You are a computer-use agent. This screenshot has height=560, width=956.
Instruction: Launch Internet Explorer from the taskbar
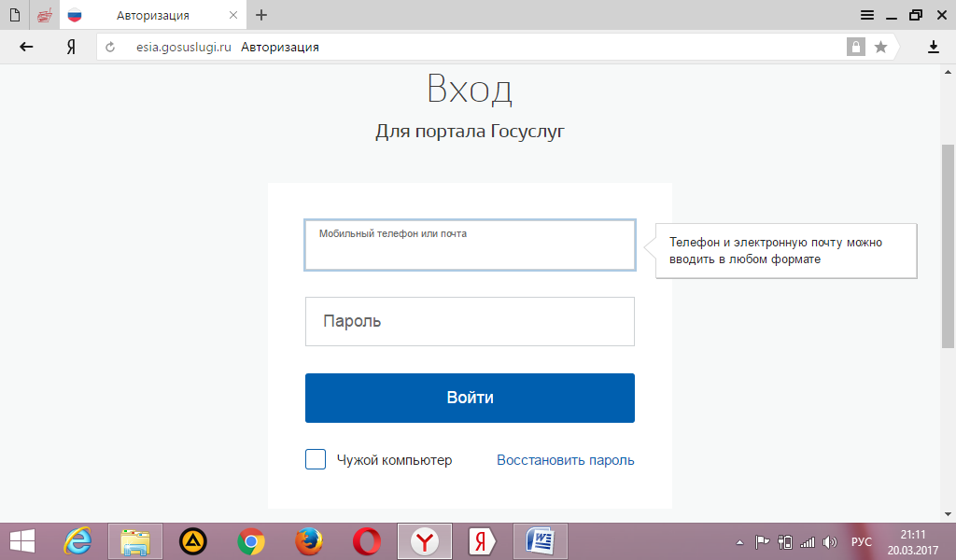pyautogui.click(x=78, y=541)
